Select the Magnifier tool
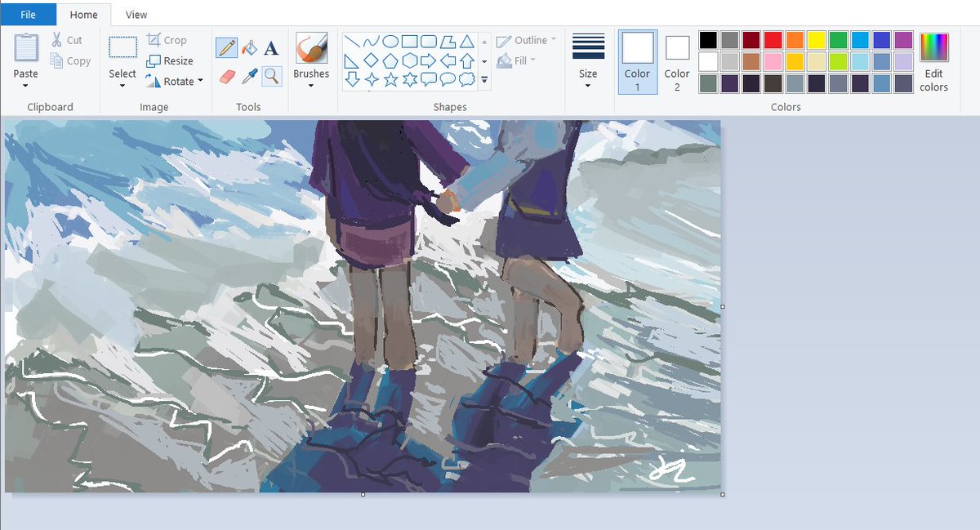The height and width of the screenshot is (530, 980). (x=271, y=77)
